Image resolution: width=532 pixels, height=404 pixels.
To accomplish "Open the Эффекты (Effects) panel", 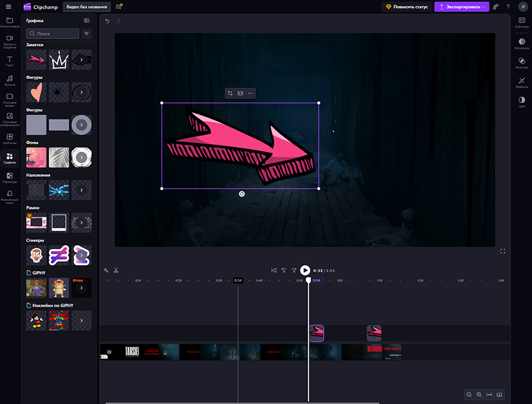I will (x=521, y=82).
